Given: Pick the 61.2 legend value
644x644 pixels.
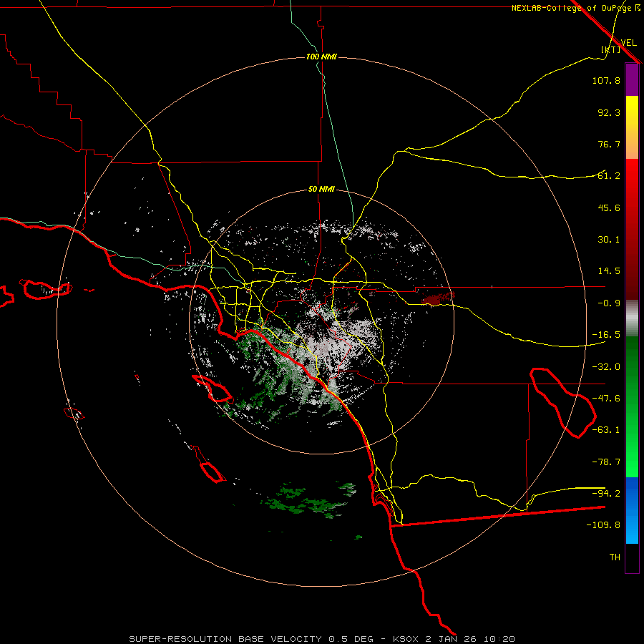Looking at the screenshot, I should (x=609, y=176).
